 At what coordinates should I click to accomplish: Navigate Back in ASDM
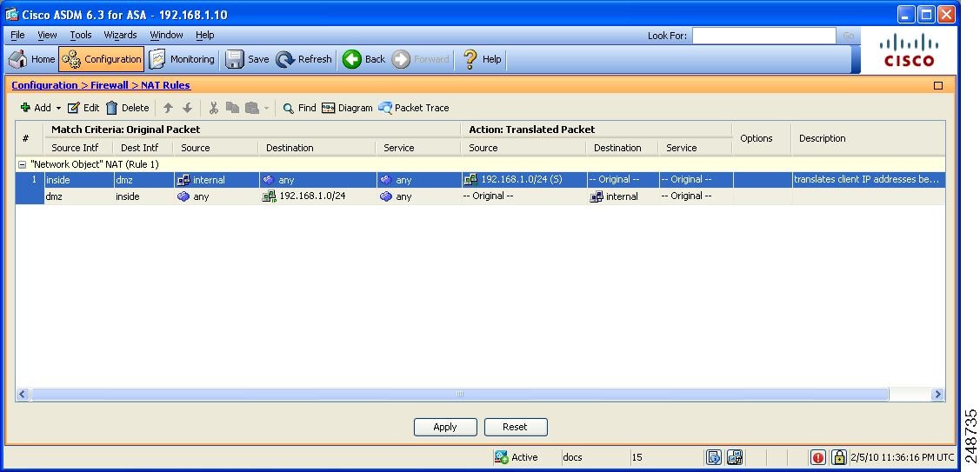(363, 59)
